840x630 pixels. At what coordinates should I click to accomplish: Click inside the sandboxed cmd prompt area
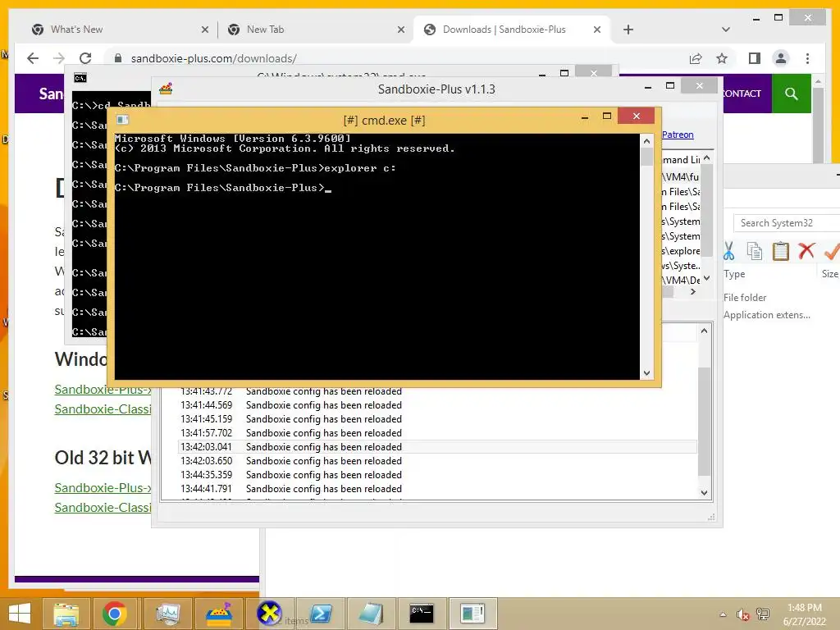pos(377,256)
